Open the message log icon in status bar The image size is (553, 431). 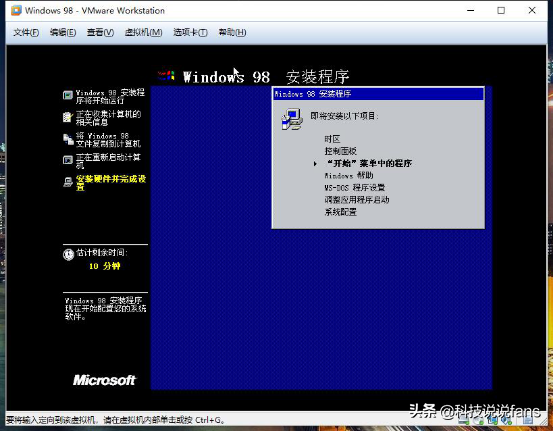(528, 420)
